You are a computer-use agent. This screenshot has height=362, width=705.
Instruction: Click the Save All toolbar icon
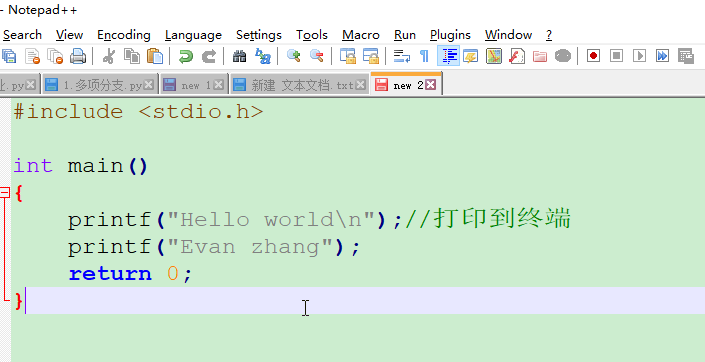pyautogui.click(x=9, y=56)
